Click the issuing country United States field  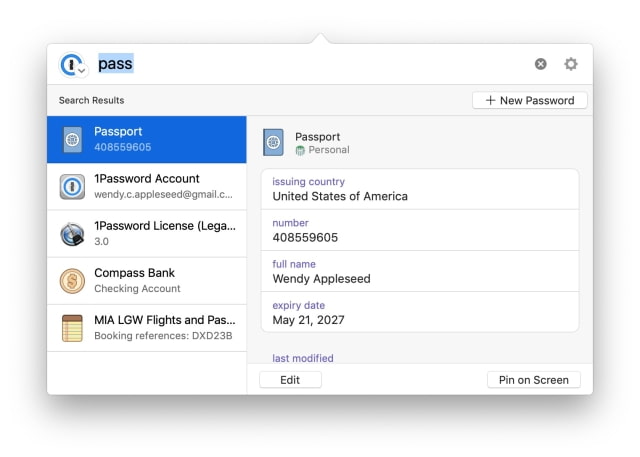[419, 189]
